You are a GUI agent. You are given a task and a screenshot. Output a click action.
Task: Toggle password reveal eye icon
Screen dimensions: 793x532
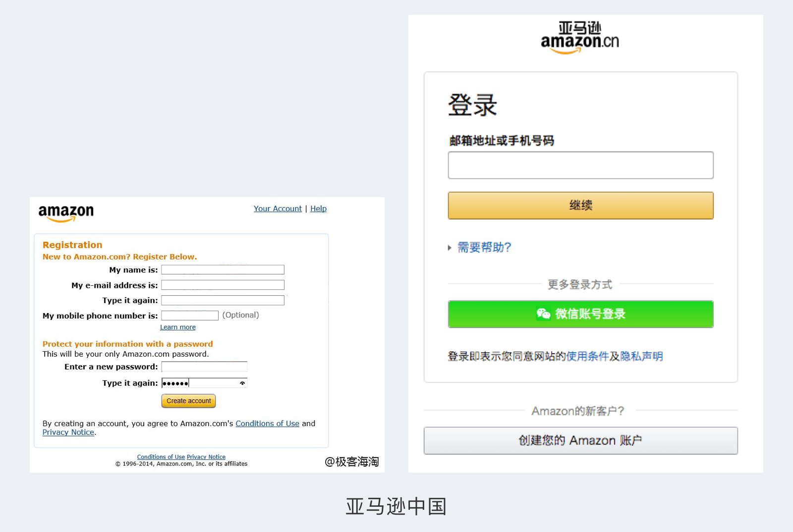tap(242, 383)
